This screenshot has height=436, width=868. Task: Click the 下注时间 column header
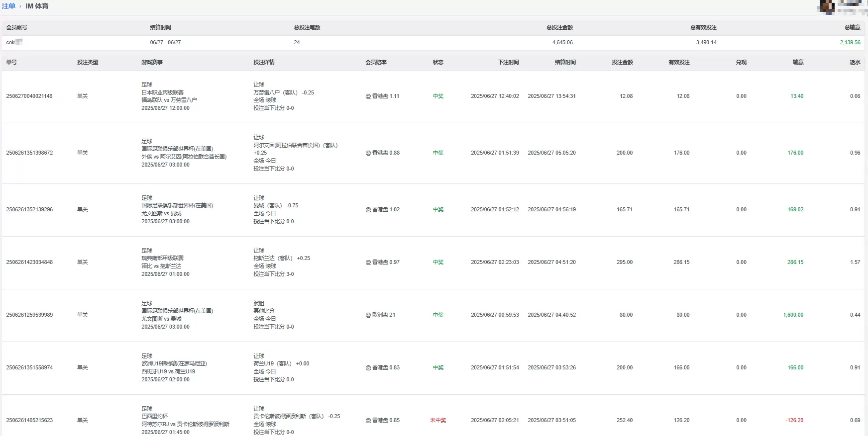(508, 62)
